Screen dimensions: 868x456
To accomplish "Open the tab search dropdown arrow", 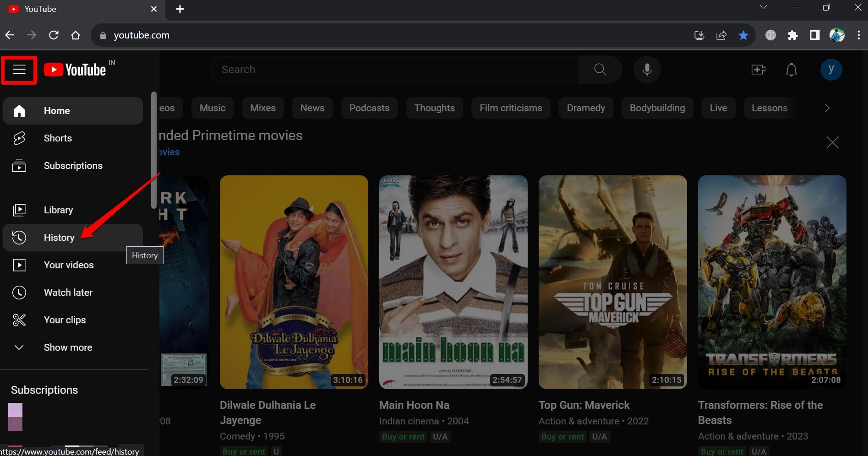I will click(763, 8).
